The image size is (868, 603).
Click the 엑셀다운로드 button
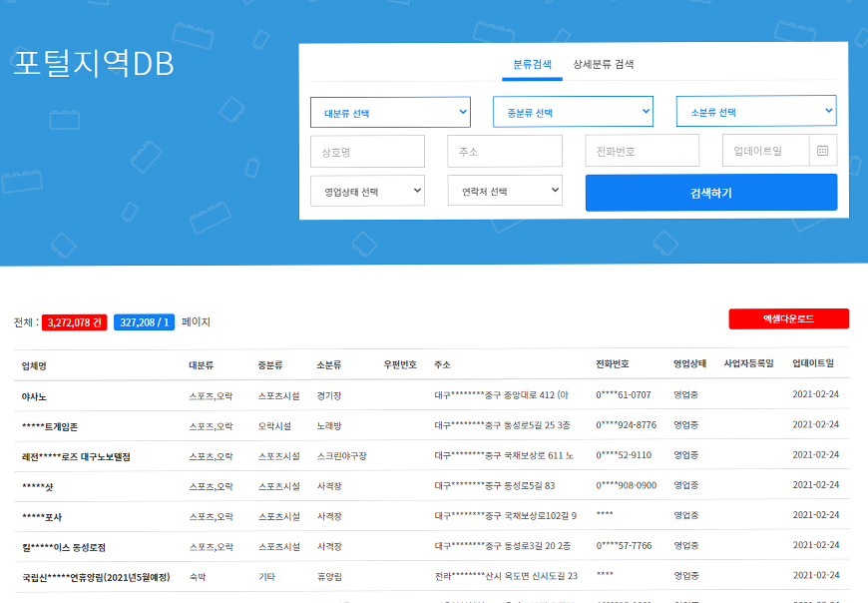[x=789, y=318]
